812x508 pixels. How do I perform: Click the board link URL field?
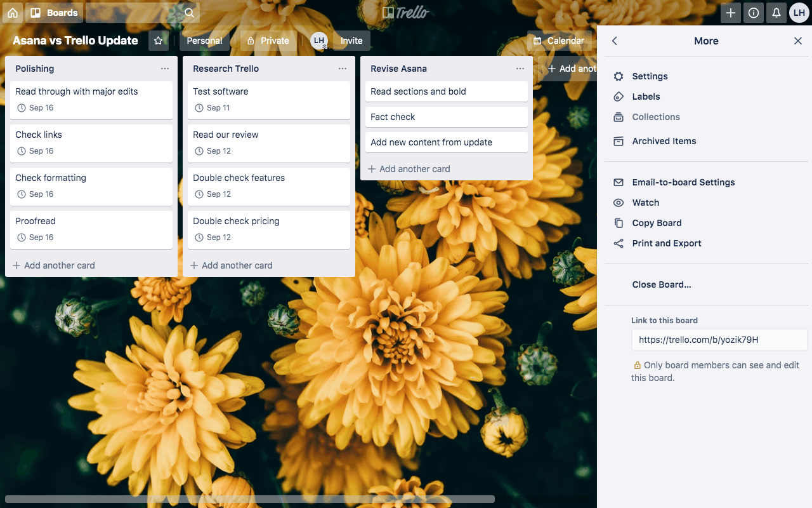[719, 340]
